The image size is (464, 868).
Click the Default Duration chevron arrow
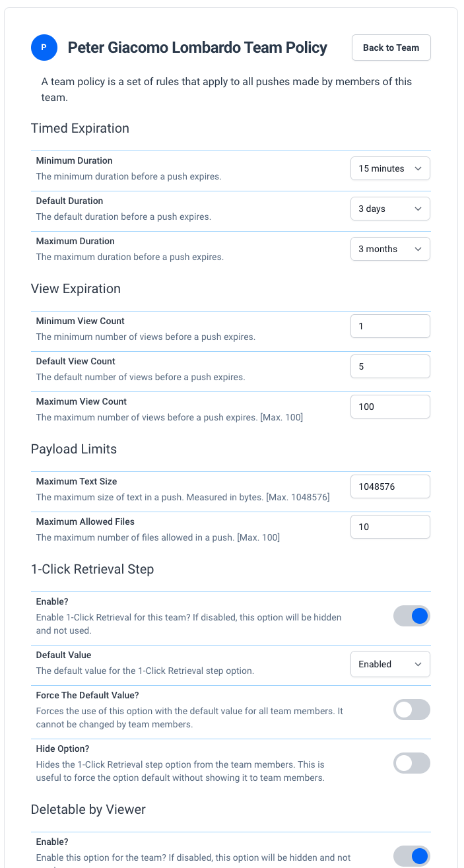coord(418,209)
